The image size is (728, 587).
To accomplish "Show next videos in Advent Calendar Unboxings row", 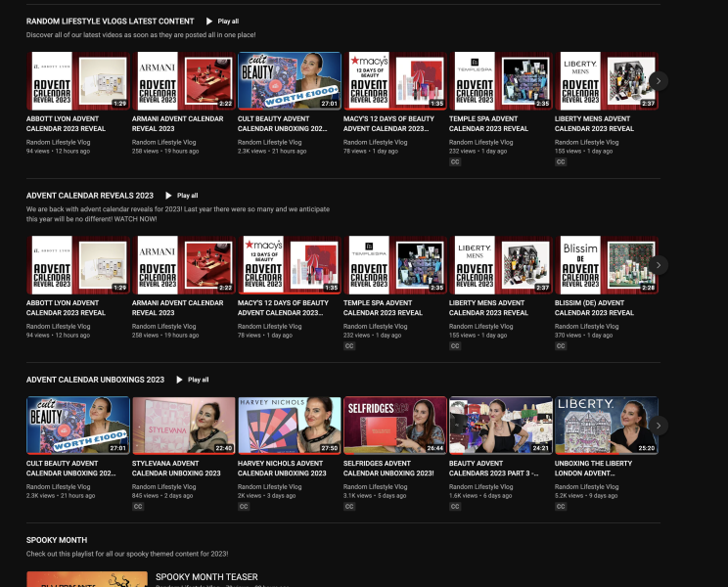I will click(658, 426).
